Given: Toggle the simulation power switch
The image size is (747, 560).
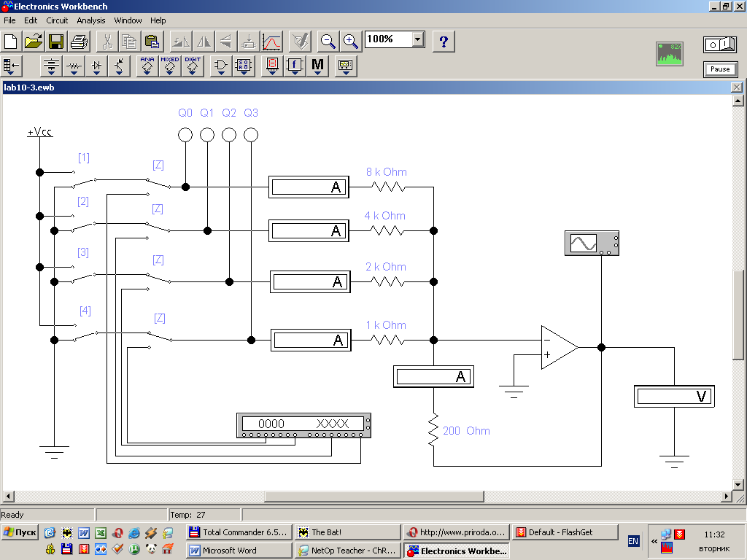Looking at the screenshot, I should [720, 44].
